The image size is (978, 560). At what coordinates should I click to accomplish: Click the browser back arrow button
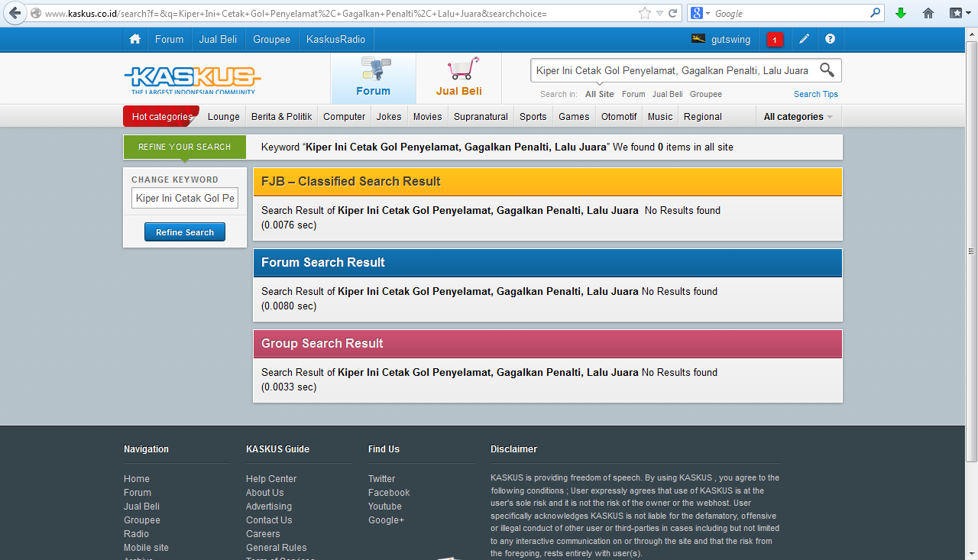(14, 13)
